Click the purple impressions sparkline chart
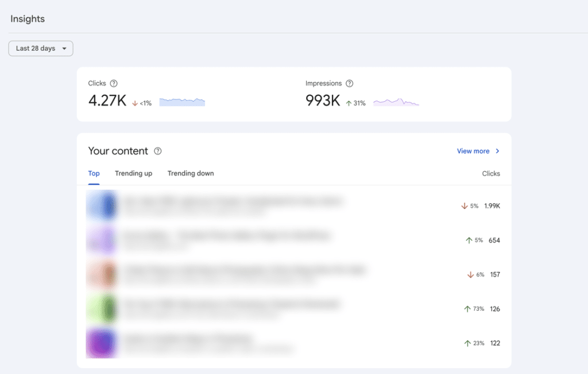 click(x=396, y=102)
